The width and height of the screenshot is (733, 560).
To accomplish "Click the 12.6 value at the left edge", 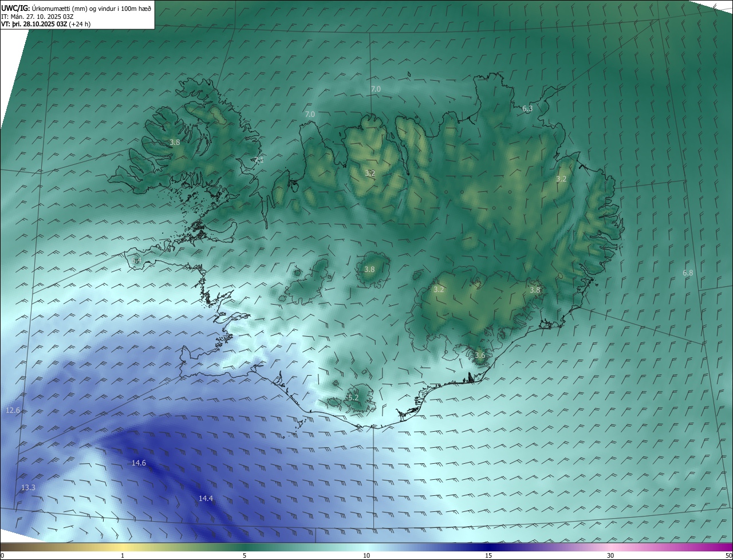I will click(13, 411).
